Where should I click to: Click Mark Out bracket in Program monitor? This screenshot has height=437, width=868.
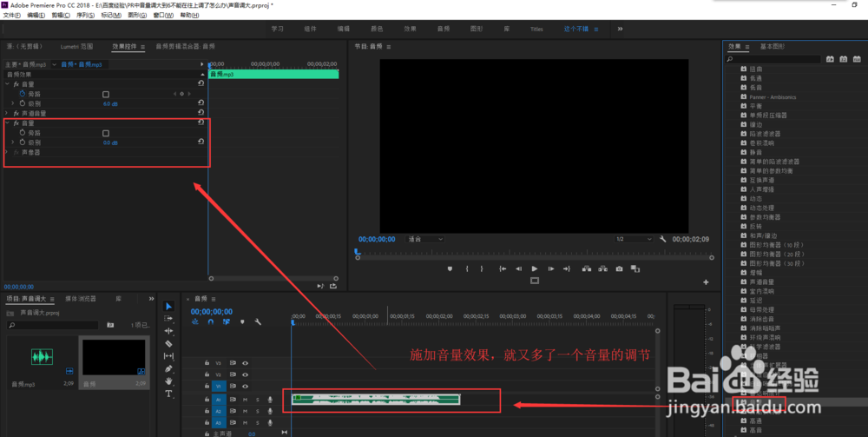click(x=482, y=268)
